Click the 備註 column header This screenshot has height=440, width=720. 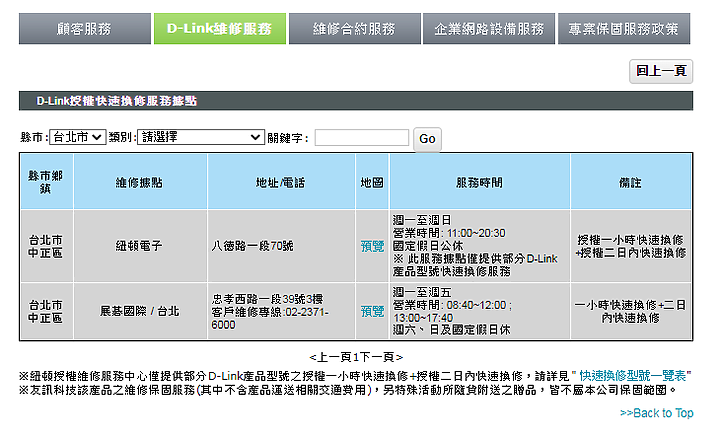[x=630, y=182]
